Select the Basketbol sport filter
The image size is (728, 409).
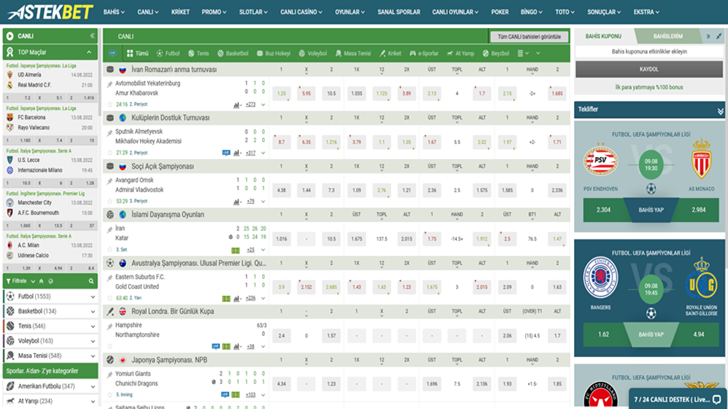point(233,53)
